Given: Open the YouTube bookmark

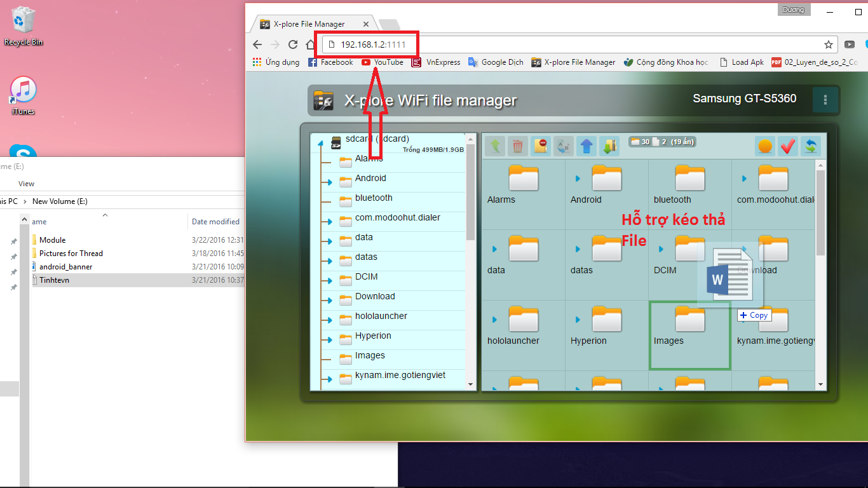Looking at the screenshot, I should (x=383, y=62).
